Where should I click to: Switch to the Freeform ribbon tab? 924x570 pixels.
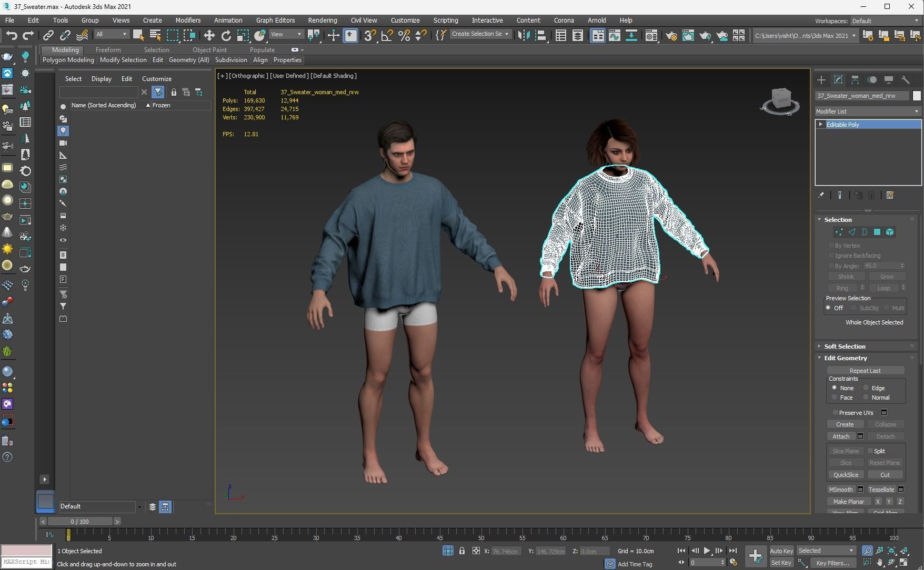tap(108, 50)
